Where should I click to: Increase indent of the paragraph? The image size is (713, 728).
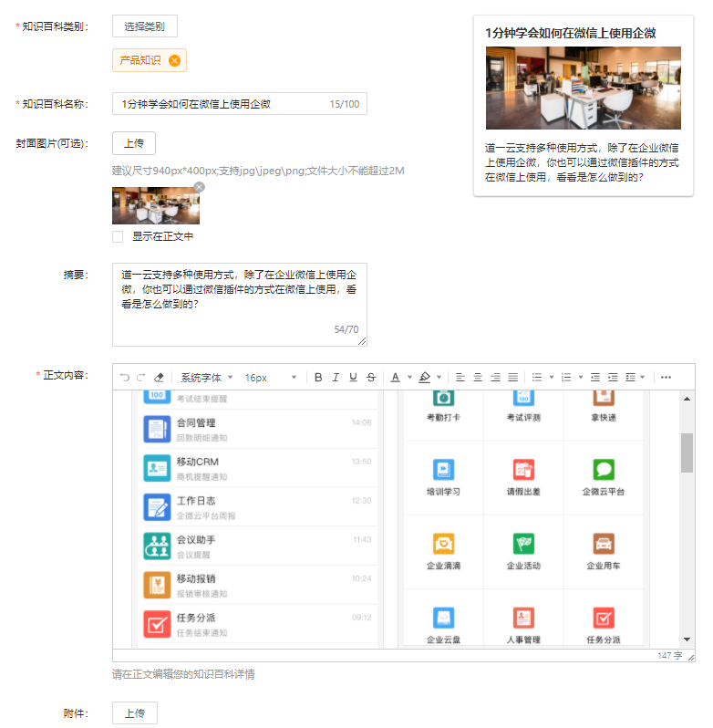click(613, 378)
